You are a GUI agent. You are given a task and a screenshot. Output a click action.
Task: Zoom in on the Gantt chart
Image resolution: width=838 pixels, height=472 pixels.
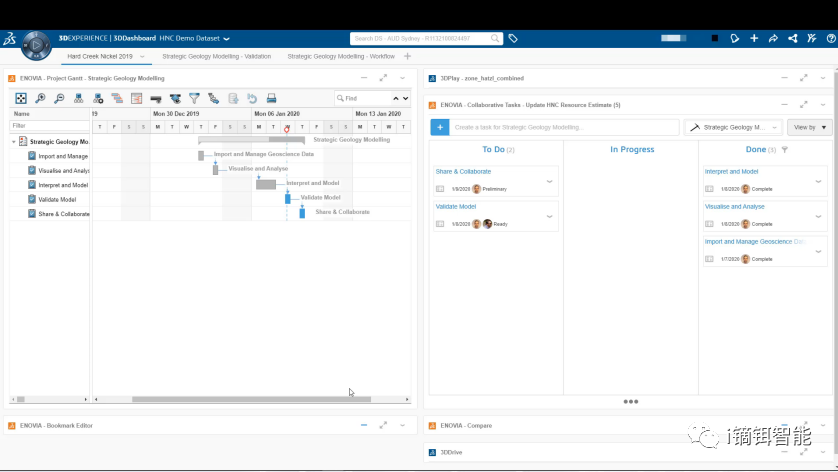(x=40, y=98)
